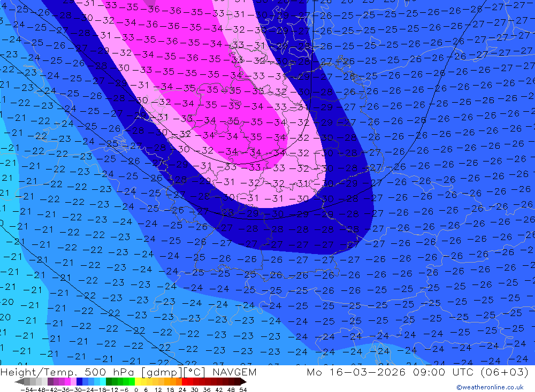Viewport: 535px width, 392px height.
Task: Pick the light pink legend swatch
Action: (73, 382)
